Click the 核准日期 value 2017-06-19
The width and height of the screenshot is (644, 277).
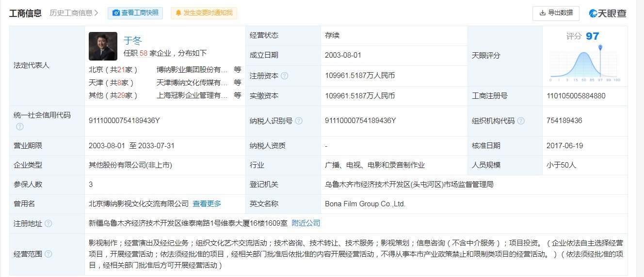pyautogui.click(x=564, y=145)
